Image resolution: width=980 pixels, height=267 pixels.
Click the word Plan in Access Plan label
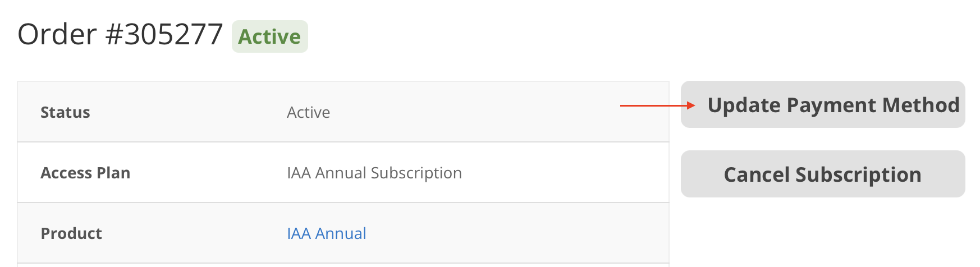point(113,173)
